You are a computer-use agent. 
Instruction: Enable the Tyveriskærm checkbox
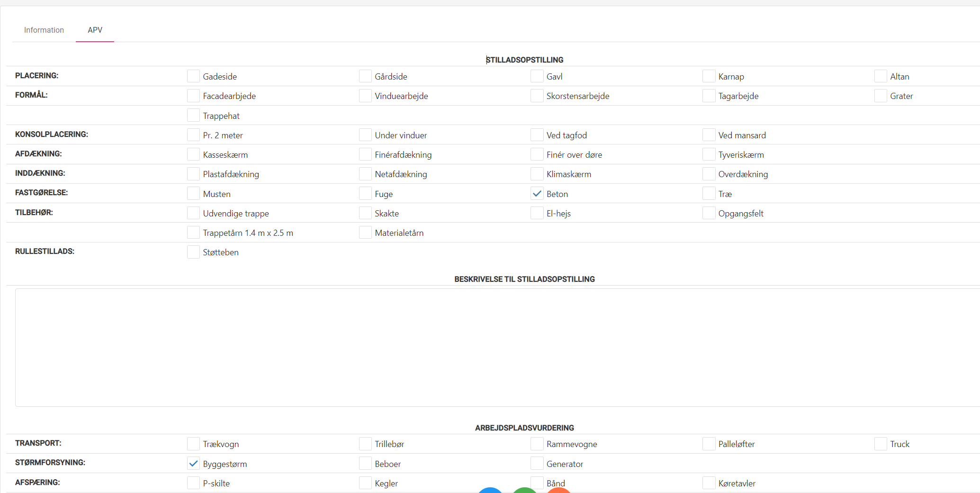point(709,154)
